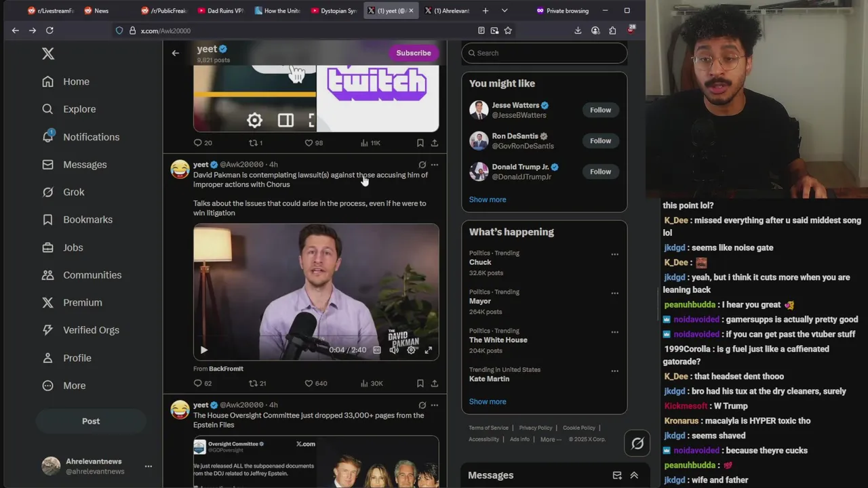Screen dimensions: 868x488
Task: Expand the Messages drawer
Action: (x=634, y=476)
